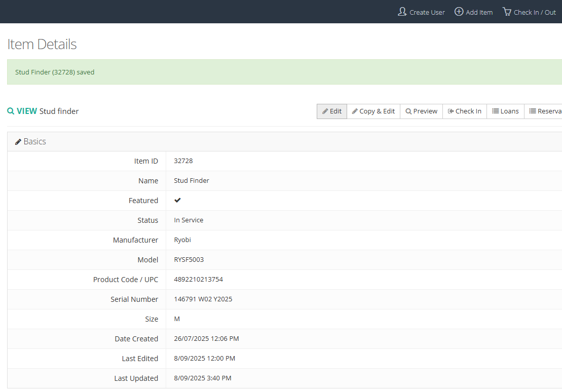
Task: Click the Product Code / UPC value
Action: (x=199, y=280)
